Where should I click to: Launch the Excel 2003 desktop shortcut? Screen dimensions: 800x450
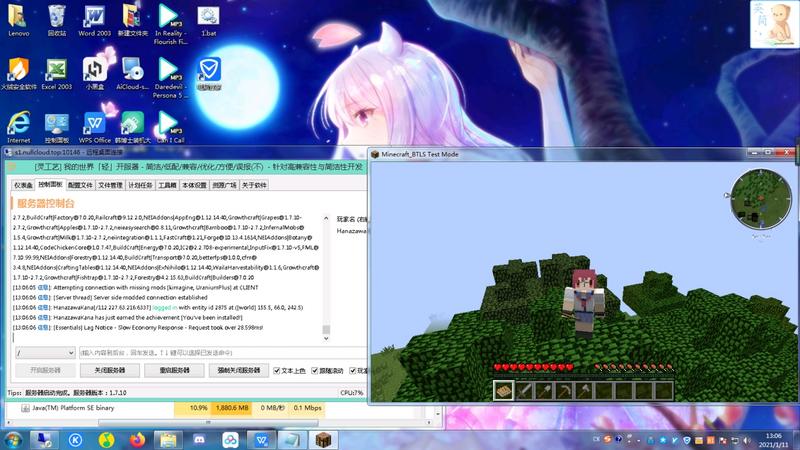(x=57, y=74)
